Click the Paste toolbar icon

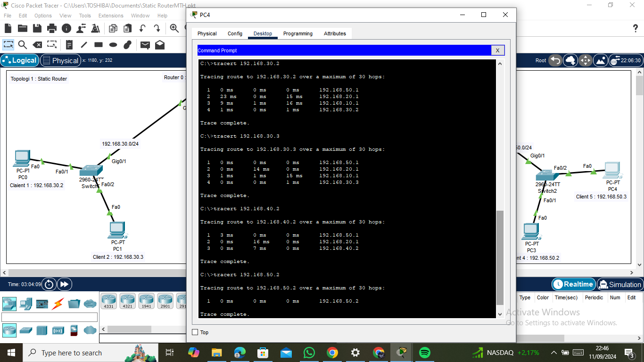(127, 28)
